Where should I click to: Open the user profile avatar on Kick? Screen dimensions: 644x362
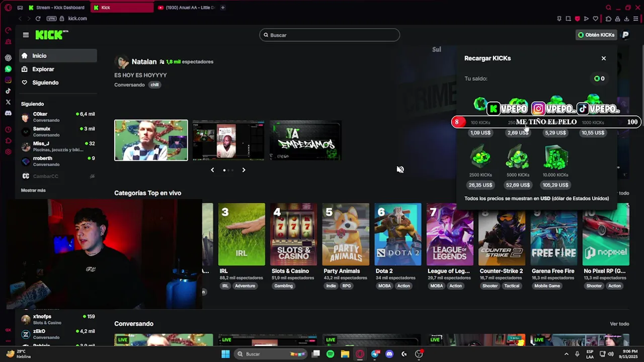pos(625,35)
